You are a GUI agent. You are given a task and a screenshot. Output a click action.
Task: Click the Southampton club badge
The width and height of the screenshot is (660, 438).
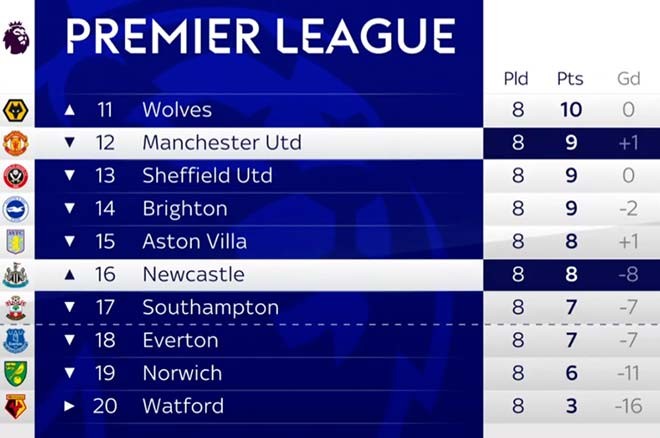click(x=16, y=308)
